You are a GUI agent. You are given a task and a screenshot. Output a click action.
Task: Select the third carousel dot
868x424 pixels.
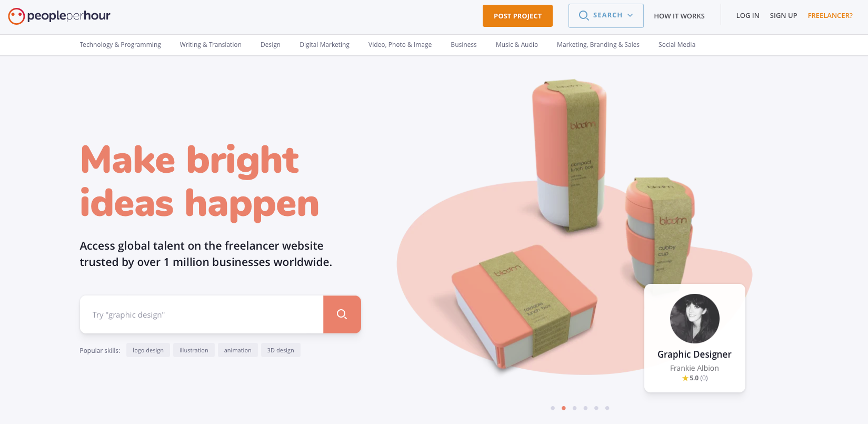(x=575, y=408)
